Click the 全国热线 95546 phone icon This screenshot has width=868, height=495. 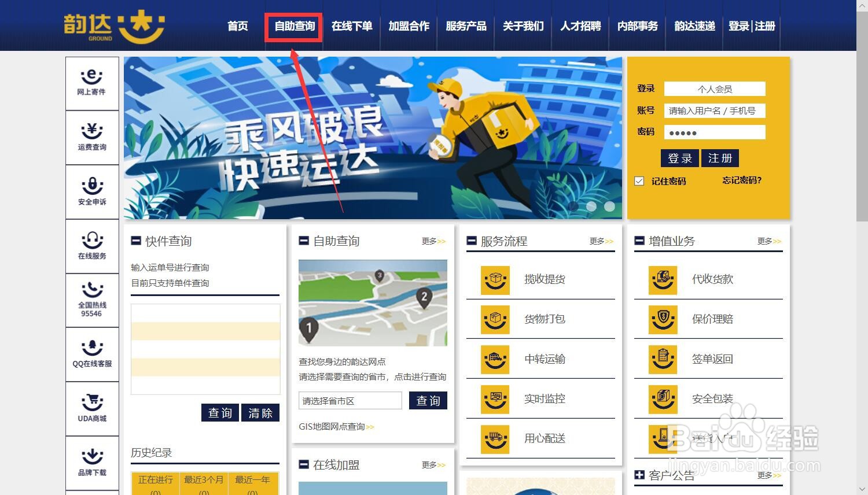92,301
